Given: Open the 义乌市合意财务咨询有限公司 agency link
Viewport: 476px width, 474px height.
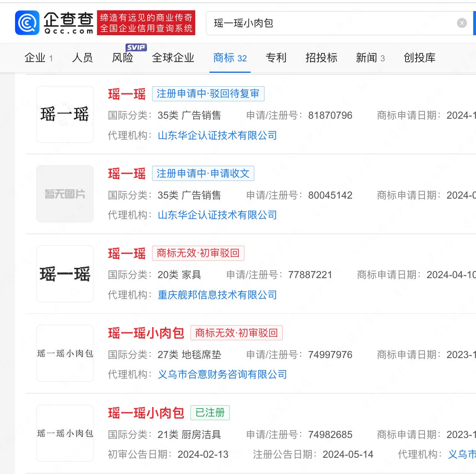Looking at the screenshot, I should coord(222,375).
